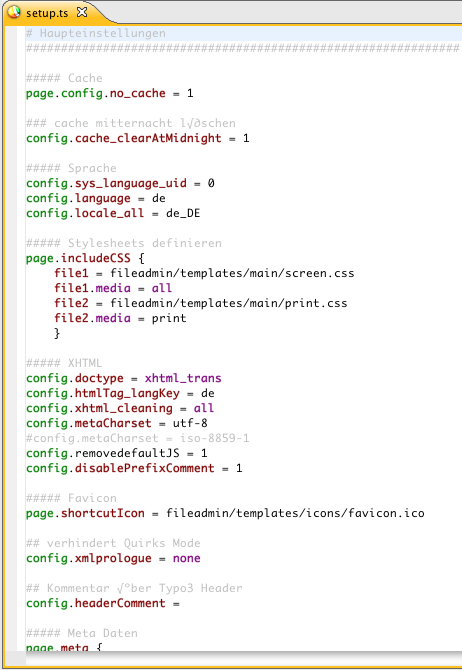Close the setup.ts editor tab
This screenshot has width=462, height=670.
pyautogui.click(x=82, y=12)
